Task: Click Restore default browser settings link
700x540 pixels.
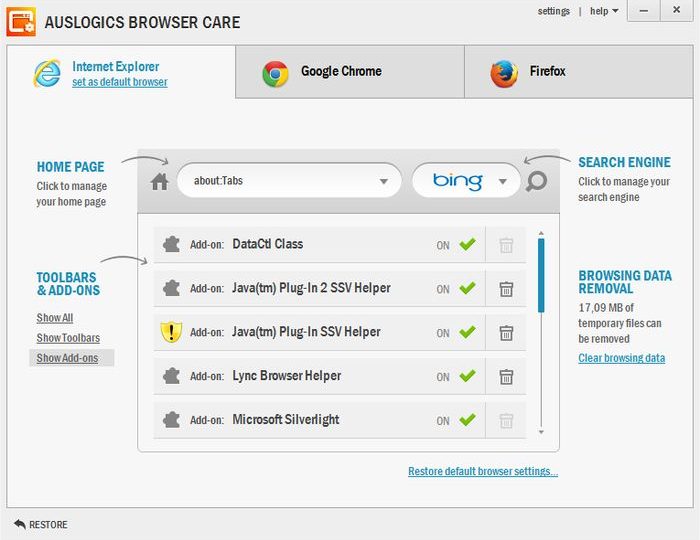Action: click(482, 472)
